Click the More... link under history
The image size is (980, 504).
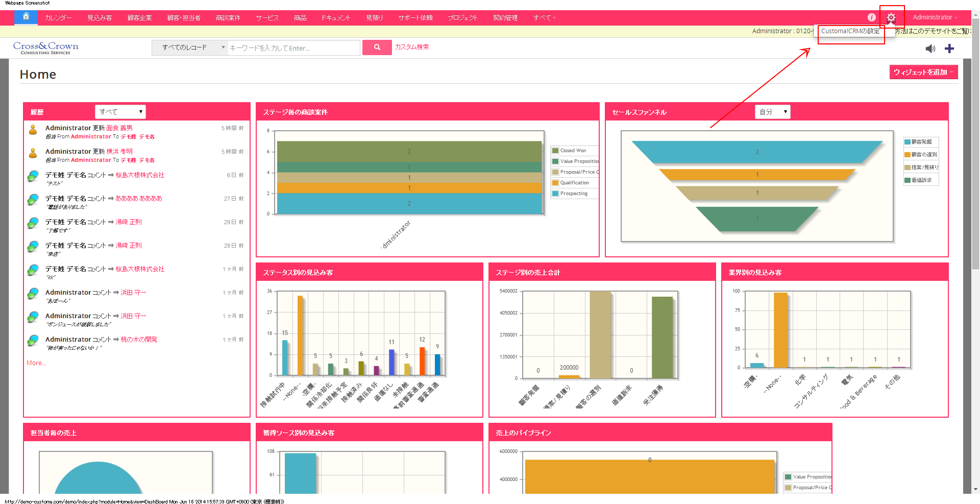pos(36,363)
